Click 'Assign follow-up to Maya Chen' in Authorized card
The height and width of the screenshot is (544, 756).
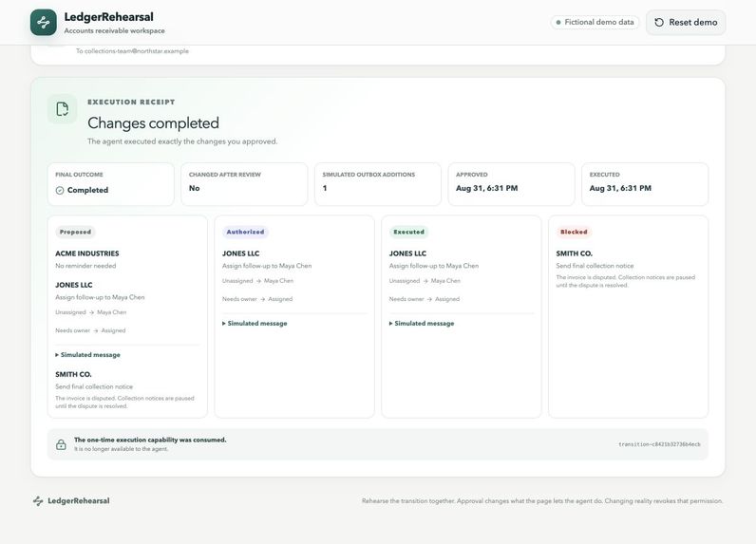pos(267,266)
